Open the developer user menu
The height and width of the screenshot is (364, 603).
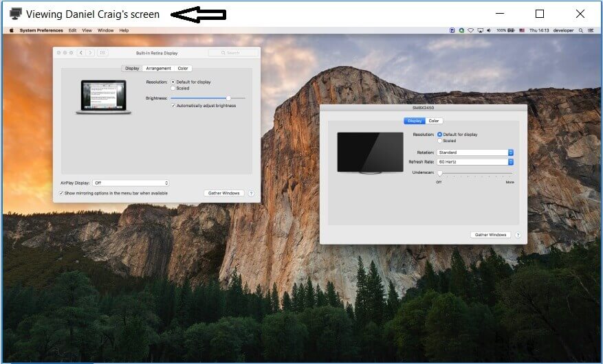click(563, 30)
